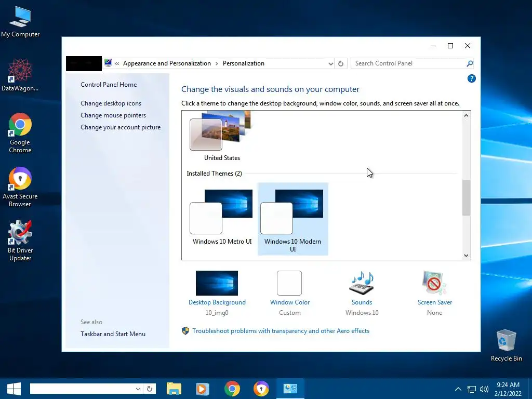
Task: Expand the taskbar address dropdown arrow
Action: point(138,389)
